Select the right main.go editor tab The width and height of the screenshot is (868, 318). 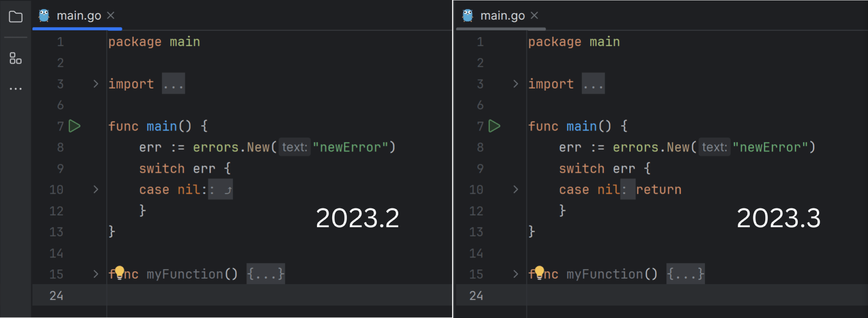pyautogui.click(x=502, y=16)
